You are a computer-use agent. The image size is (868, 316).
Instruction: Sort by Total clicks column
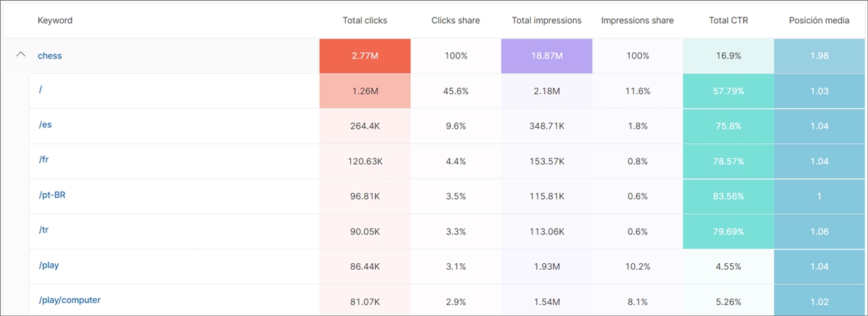[365, 20]
